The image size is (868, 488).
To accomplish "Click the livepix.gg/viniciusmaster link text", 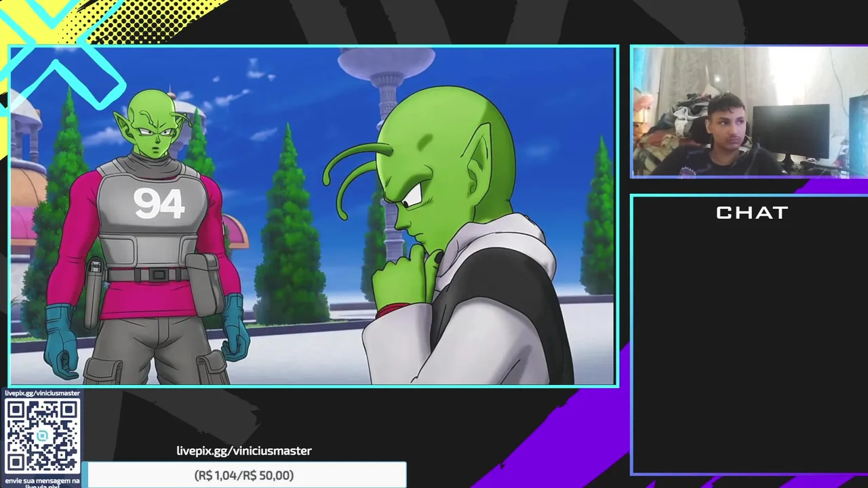I will [x=244, y=451].
